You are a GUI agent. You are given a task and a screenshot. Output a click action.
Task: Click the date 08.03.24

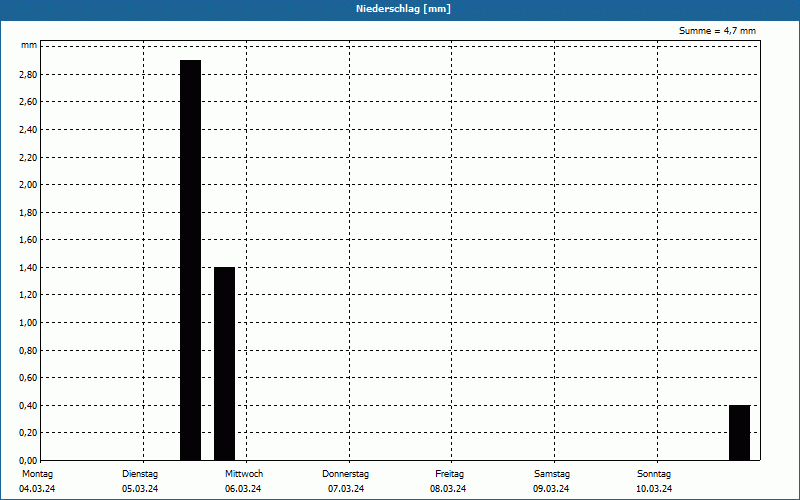click(x=448, y=489)
